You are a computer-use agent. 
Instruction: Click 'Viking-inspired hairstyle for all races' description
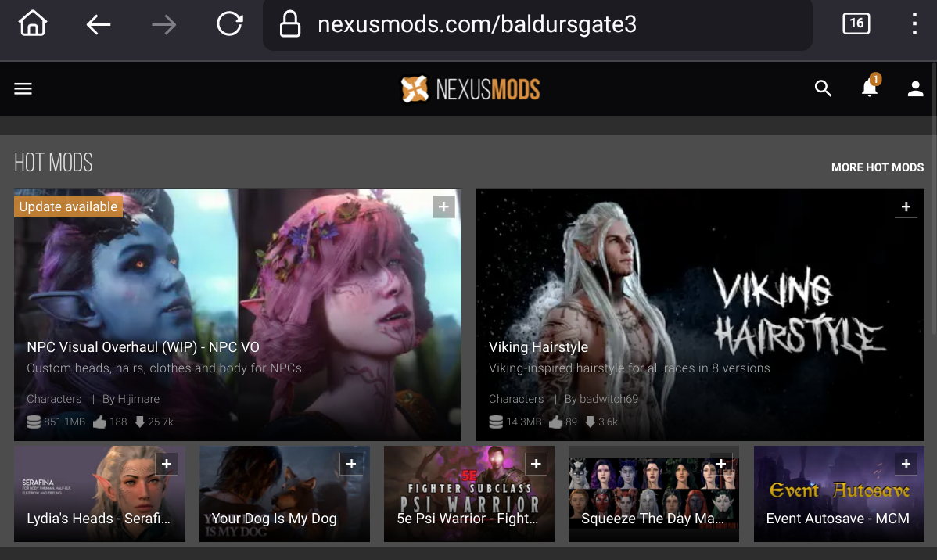click(x=630, y=368)
